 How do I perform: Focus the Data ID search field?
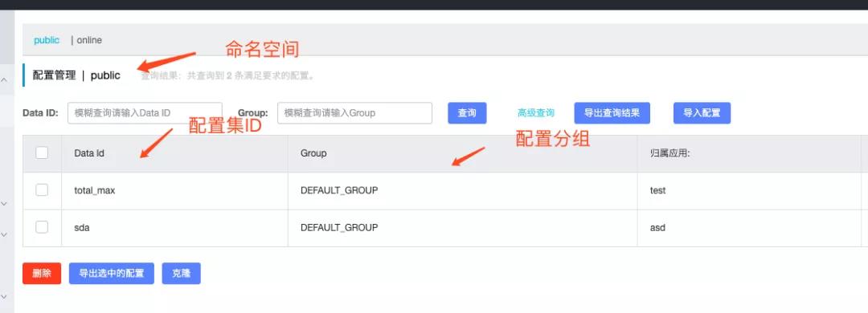[x=145, y=113]
